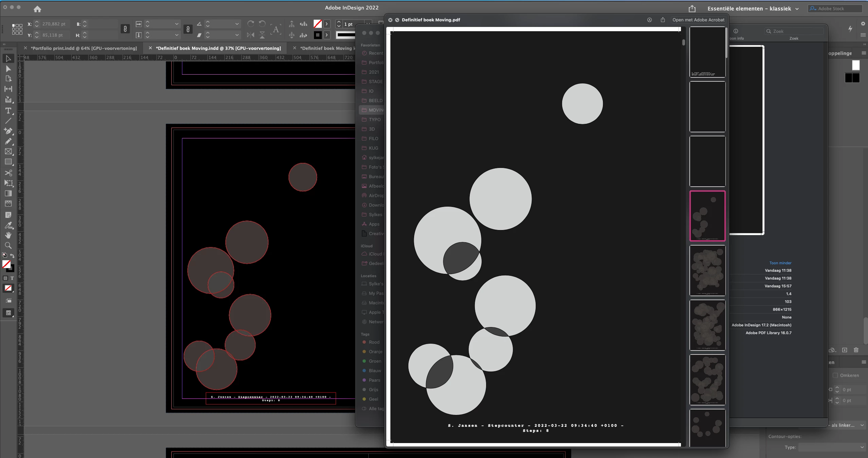Switch to Portfolio print.indd tab
Viewport: 868px width, 458px height.
tap(84, 48)
